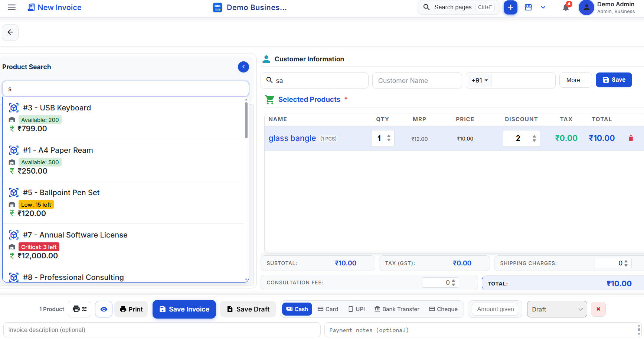644x339 pixels.
Task: Select #7 - Annual Software License product
Action: (123, 245)
